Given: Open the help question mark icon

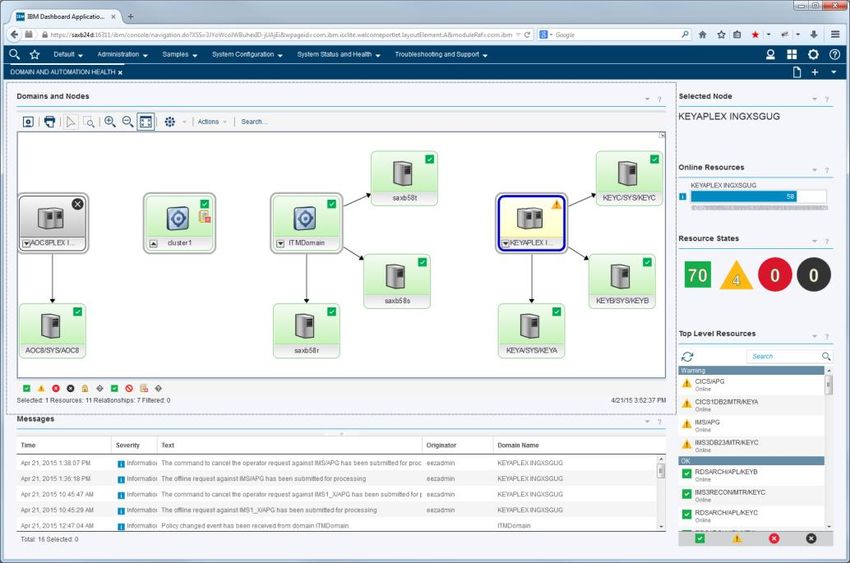Looking at the screenshot, I should pos(834,55).
